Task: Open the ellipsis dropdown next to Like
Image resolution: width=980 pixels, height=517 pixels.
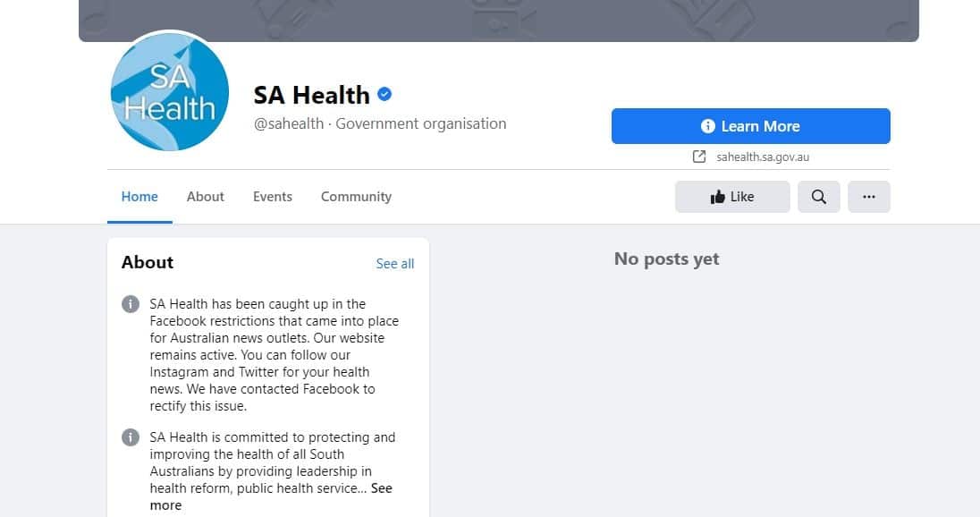Action: [x=868, y=197]
